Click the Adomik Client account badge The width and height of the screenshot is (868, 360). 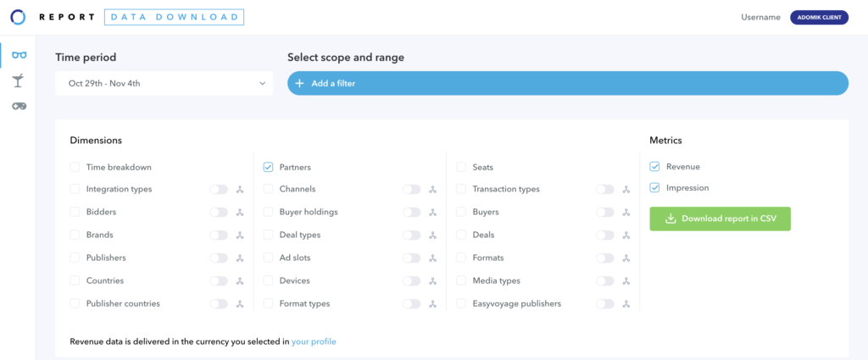(820, 18)
